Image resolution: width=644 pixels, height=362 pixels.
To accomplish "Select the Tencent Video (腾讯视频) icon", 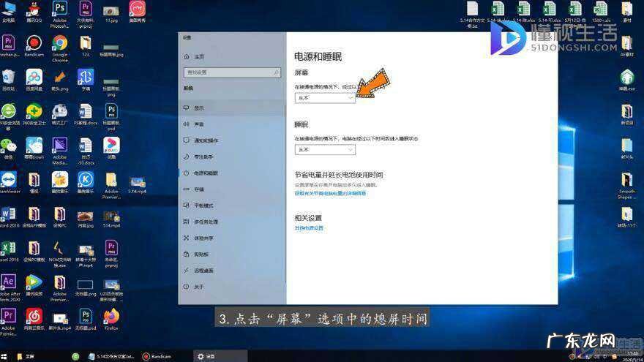I will point(34,285).
